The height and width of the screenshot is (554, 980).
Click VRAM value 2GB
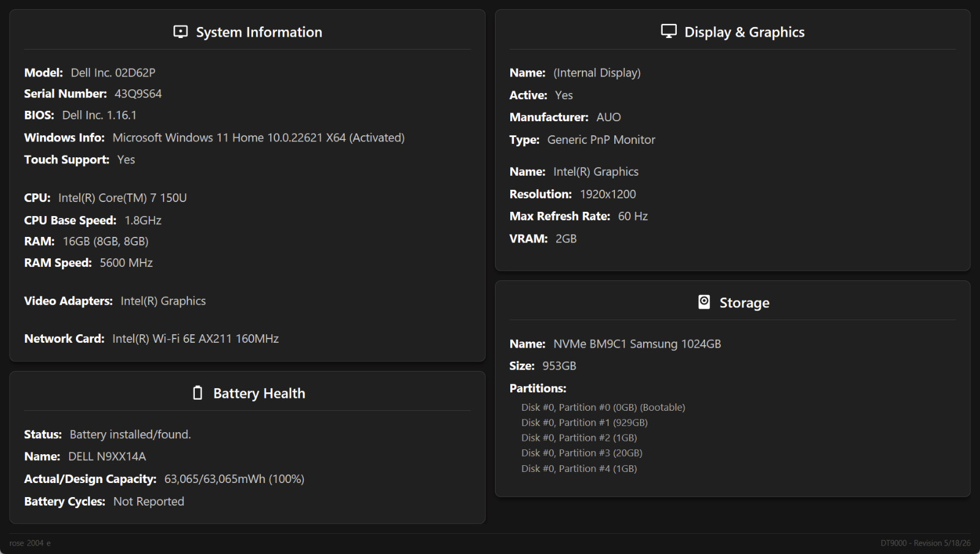tap(566, 239)
